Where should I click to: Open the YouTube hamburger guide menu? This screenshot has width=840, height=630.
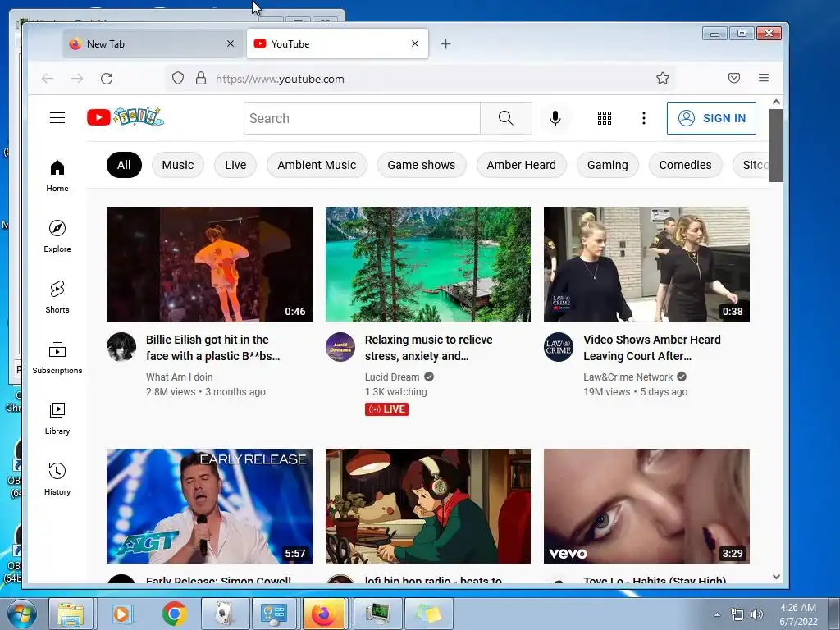pyautogui.click(x=57, y=118)
